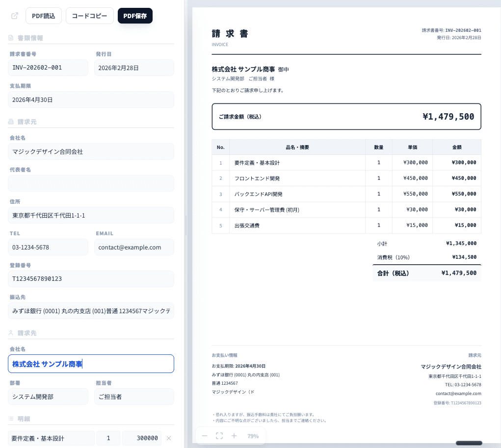Click the 請求書 title heading
Screen dimensions: 501x448
[x=230, y=33]
